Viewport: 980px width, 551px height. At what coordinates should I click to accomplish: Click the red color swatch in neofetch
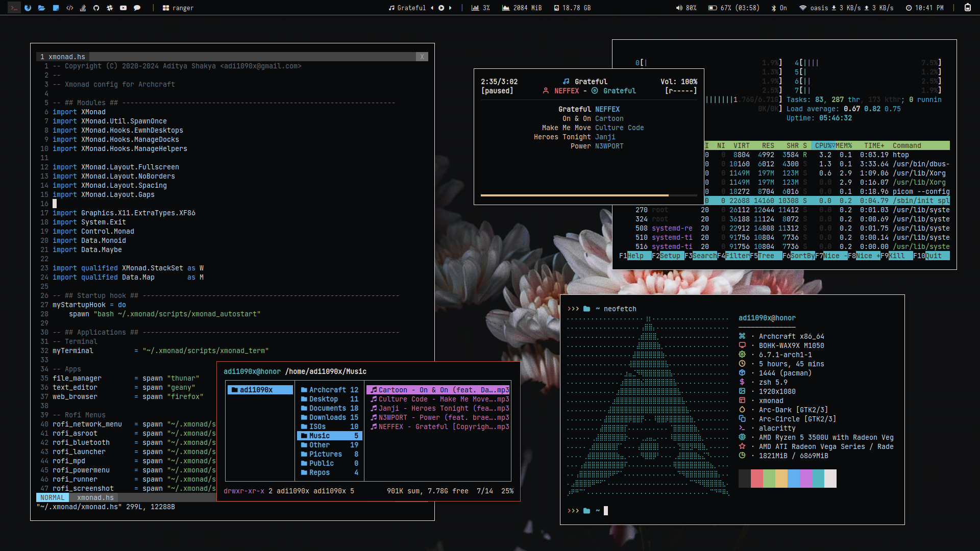756,479
